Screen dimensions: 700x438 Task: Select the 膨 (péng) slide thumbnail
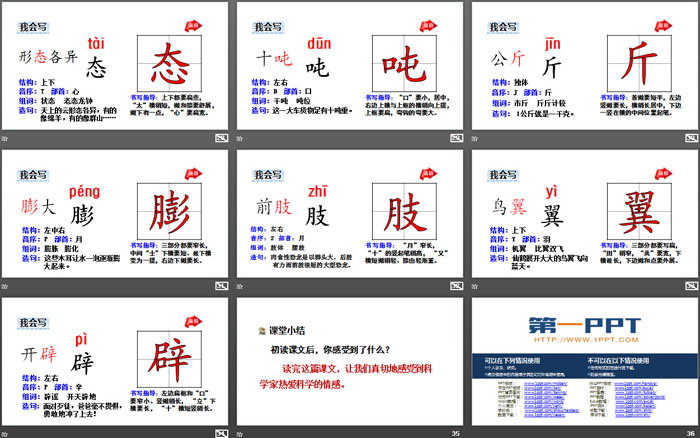pyautogui.click(x=115, y=214)
